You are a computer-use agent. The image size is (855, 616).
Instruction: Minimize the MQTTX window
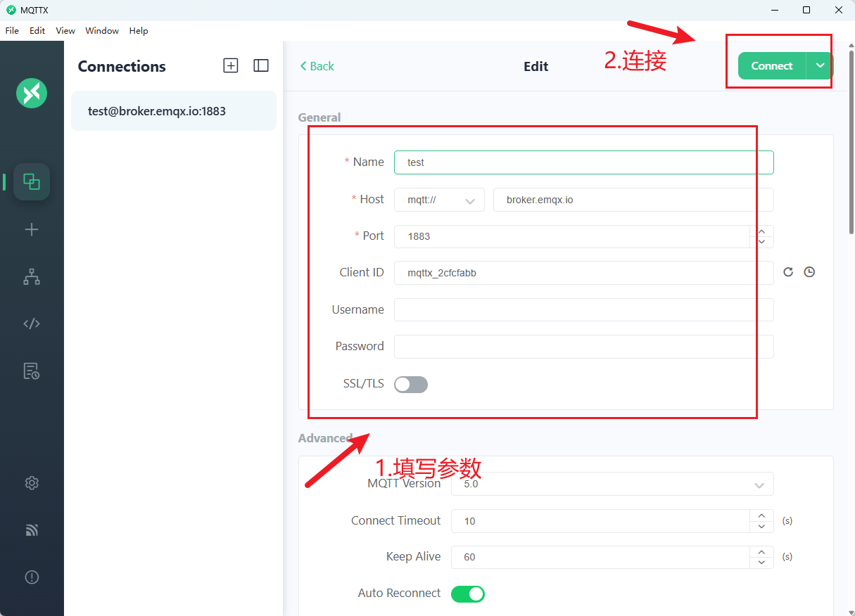tap(774, 10)
